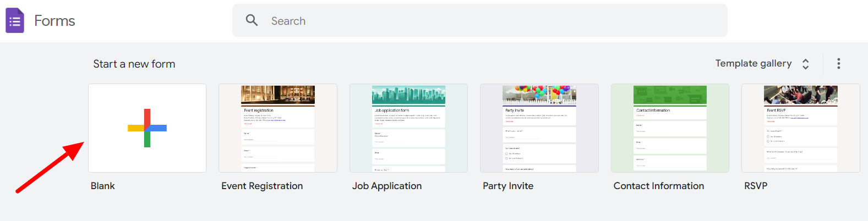868x221 pixels.
Task: Open the Contact Information template thumbnail
Action: coord(670,128)
